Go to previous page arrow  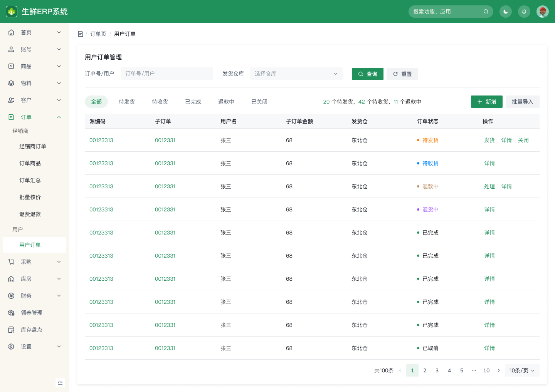(400, 370)
